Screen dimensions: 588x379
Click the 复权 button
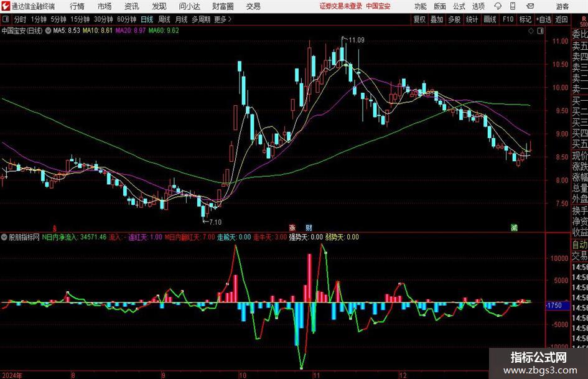419,19
